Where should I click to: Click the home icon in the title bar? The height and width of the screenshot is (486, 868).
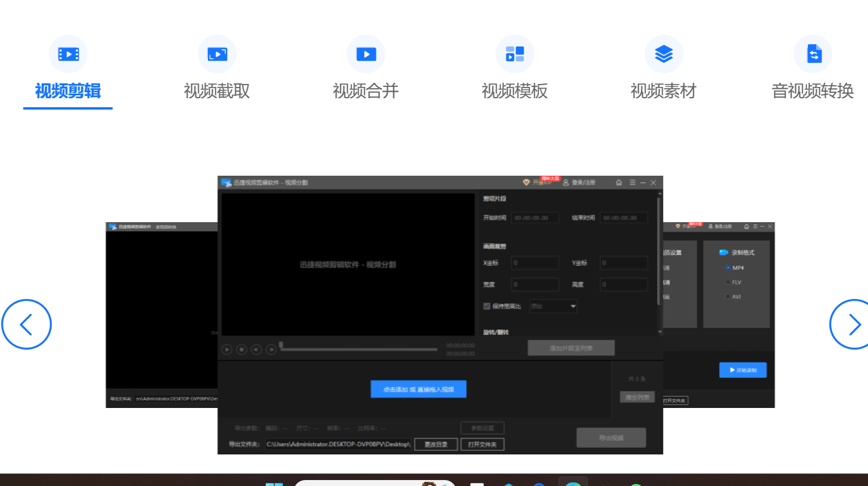pos(618,182)
